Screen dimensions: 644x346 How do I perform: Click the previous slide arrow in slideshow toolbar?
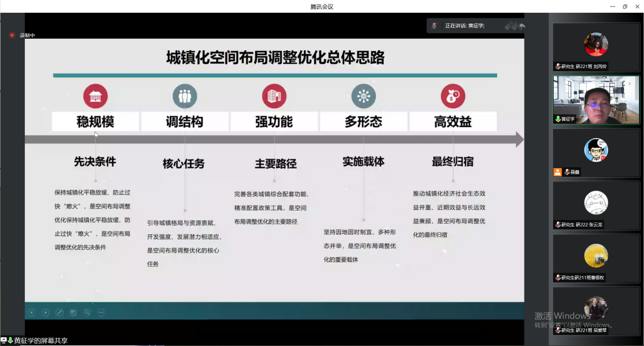[x=32, y=312]
